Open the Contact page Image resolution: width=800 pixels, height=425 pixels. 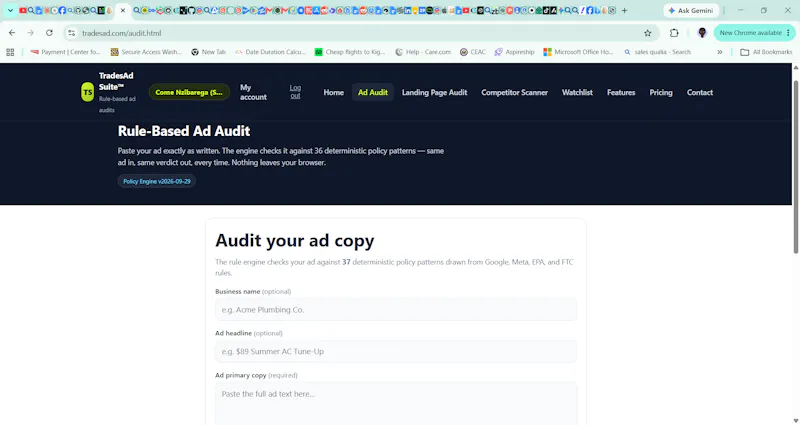[x=700, y=92]
